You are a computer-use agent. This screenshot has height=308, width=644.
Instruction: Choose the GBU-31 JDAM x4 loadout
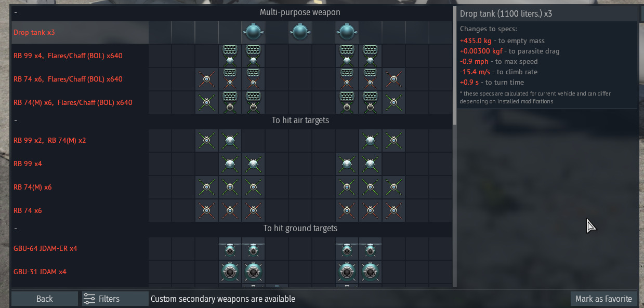(x=232, y=272)
